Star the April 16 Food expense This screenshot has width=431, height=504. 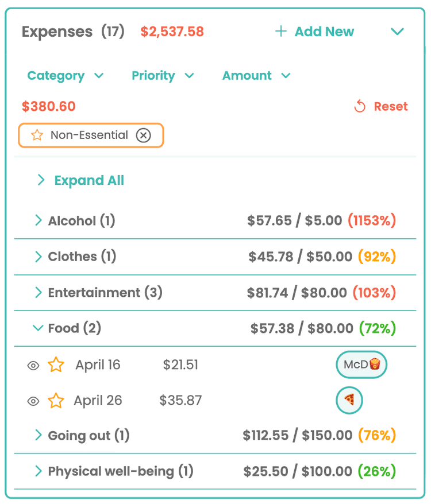click(56, 365)
